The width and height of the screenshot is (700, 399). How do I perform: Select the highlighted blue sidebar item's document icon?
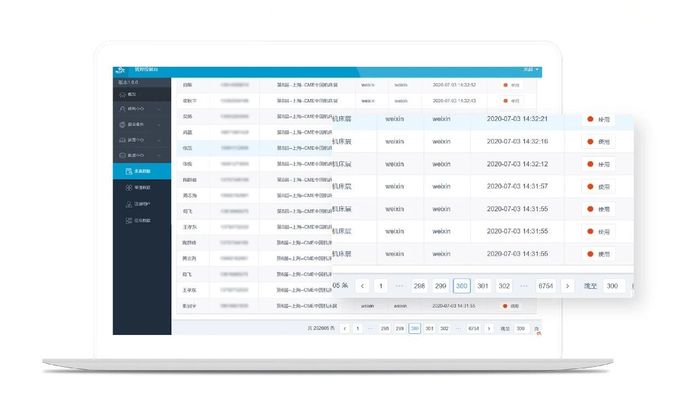click(x=129, y=171)
